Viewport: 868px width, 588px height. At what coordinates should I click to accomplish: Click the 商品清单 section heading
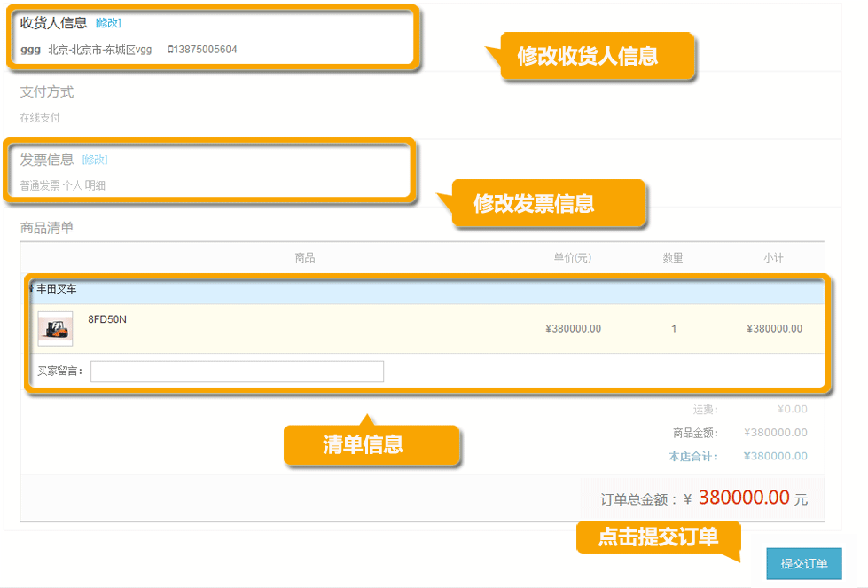(47, 228)
